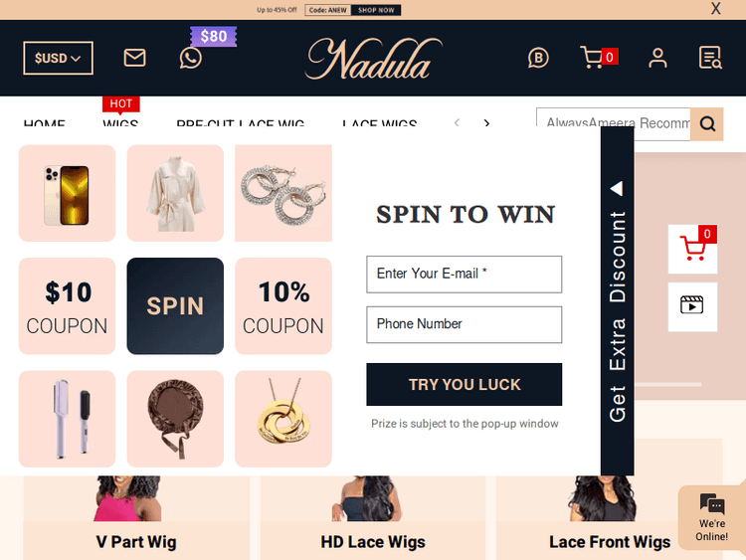The width and height of the screenshot is (746, 560).
Task: Click the search magnifier button
Action: click(707, 124)
